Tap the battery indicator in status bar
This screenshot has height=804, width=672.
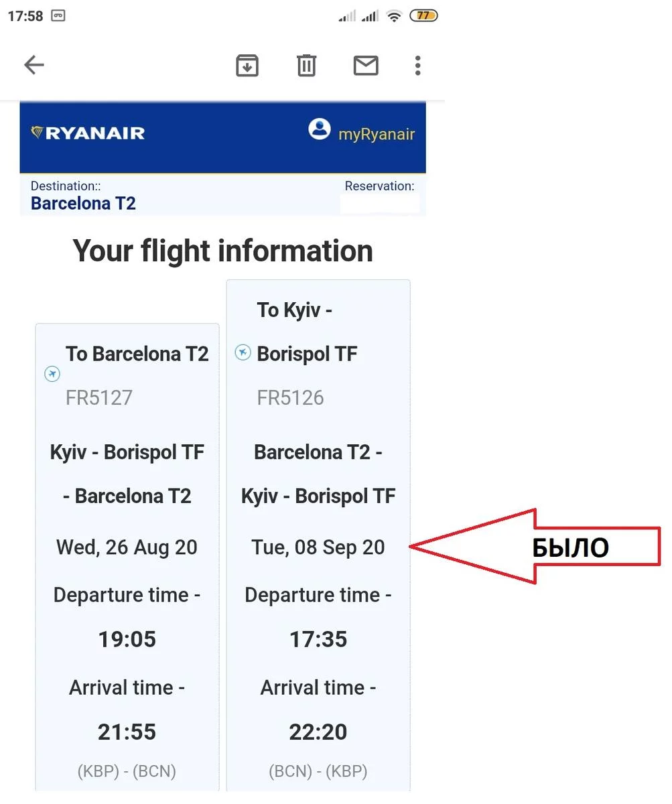pyautogui.click(x=423, y=16)
